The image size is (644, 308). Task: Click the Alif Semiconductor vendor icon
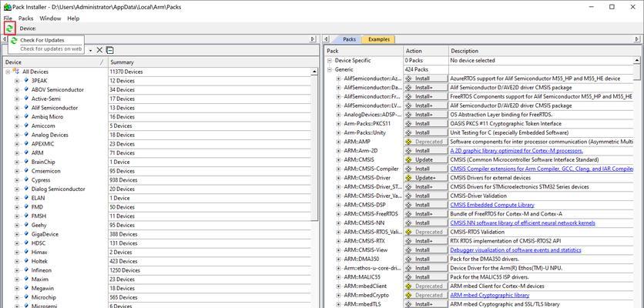pyautogui.click(x=26, y=108)
